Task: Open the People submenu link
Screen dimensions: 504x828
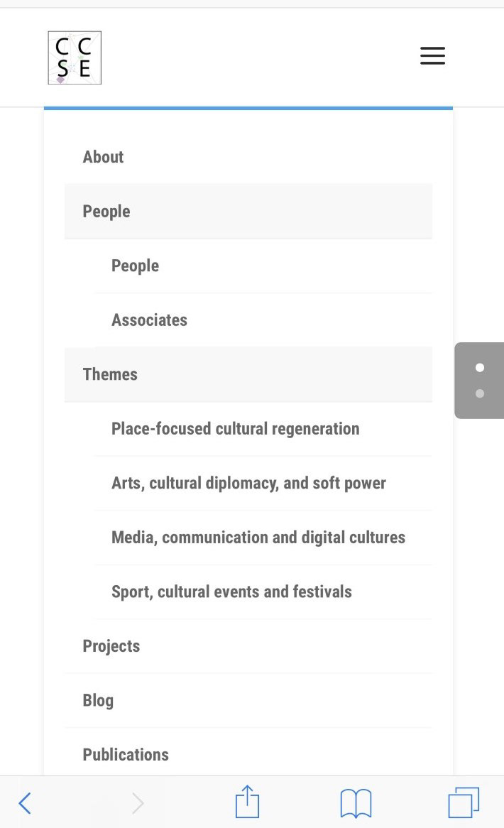Action: click(135, 266)
